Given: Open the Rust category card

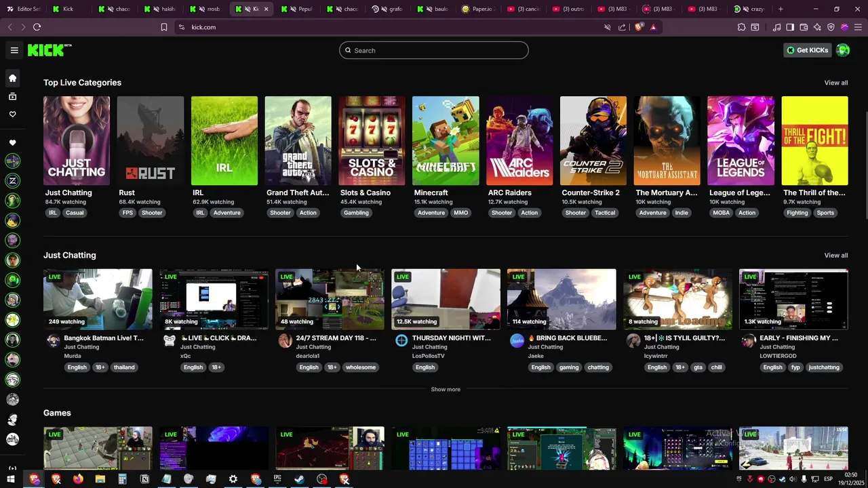Looking at the screenshot, I should pyautogui.click(x=150, y=141).
